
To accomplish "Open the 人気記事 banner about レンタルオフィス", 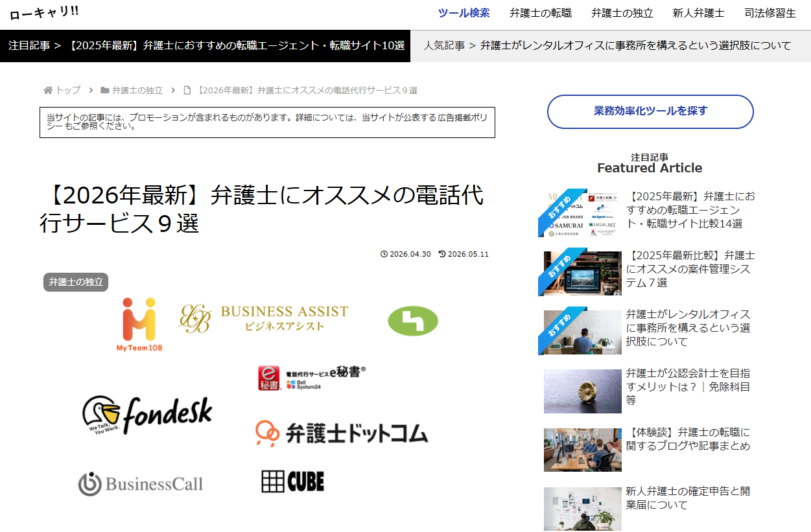I will [611, 46].
